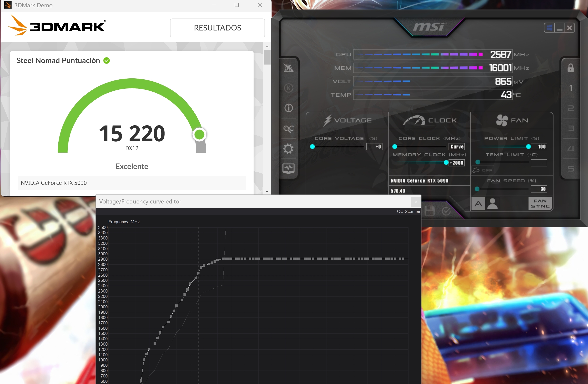Adjust the memory clock slider handle
Viewport: 588px width, 384px height.
(446, 163)
